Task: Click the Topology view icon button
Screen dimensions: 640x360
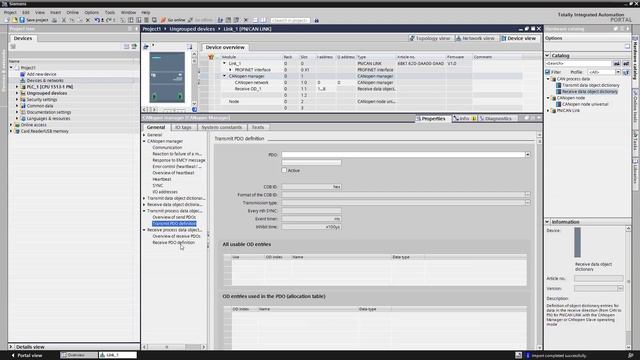Action: (x=412, y=38)
